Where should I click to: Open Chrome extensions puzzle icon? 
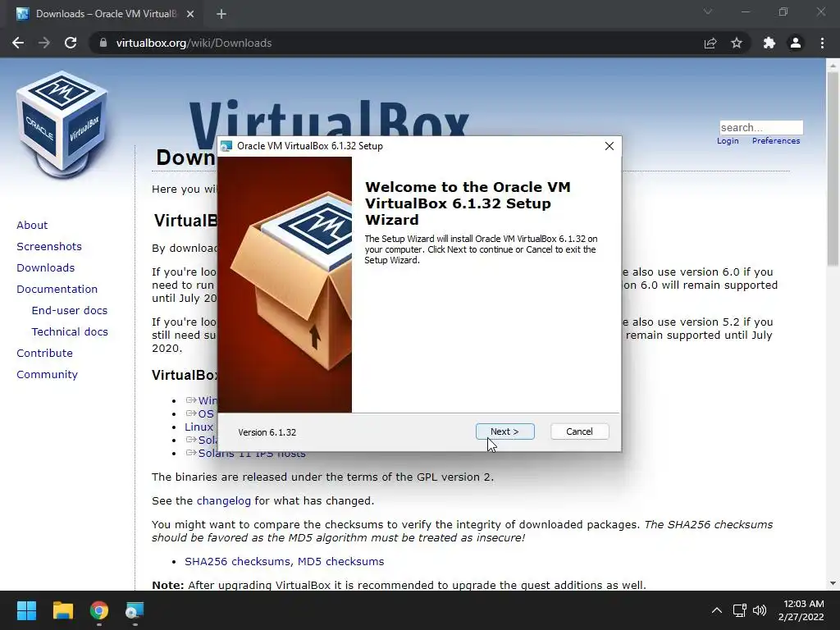click(x=769, y=43)
